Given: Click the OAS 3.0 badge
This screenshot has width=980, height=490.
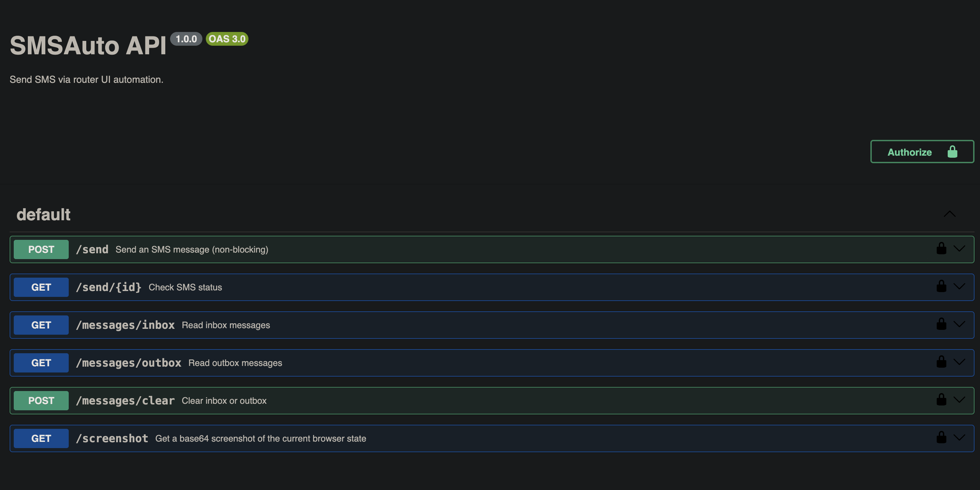Looking at the screenshot, I should [227, 39].
